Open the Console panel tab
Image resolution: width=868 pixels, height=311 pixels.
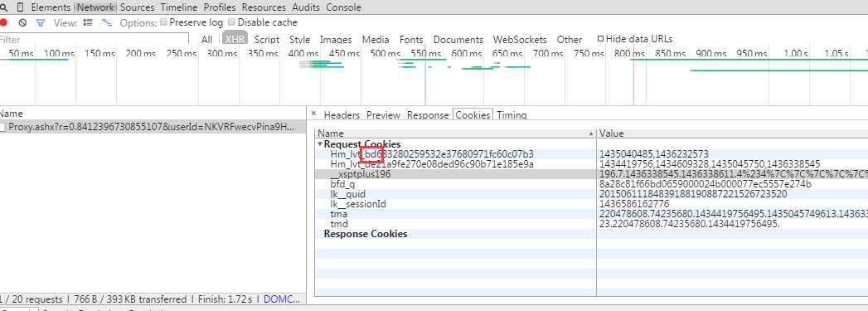pos(343,7)
